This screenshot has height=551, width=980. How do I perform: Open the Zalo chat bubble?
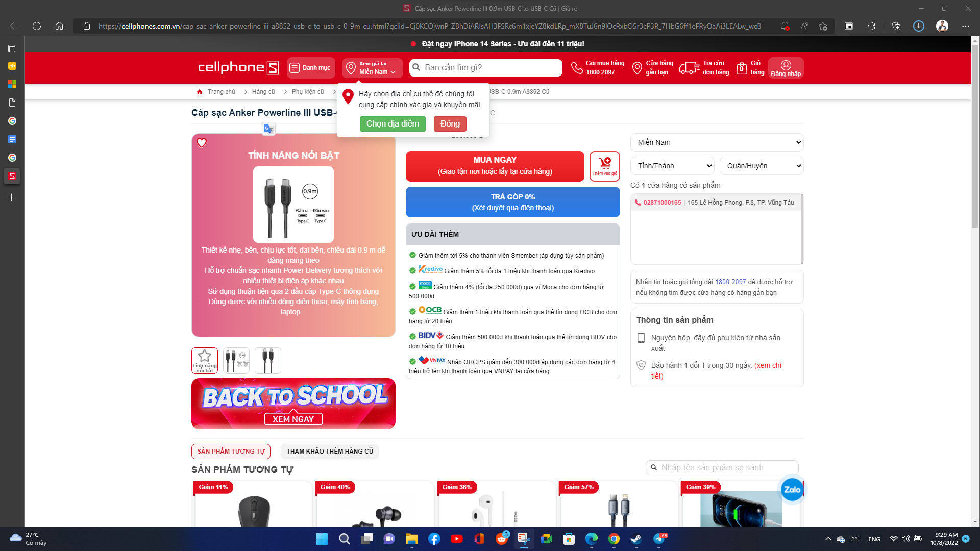pyautogui.click(x=792, y=490)
